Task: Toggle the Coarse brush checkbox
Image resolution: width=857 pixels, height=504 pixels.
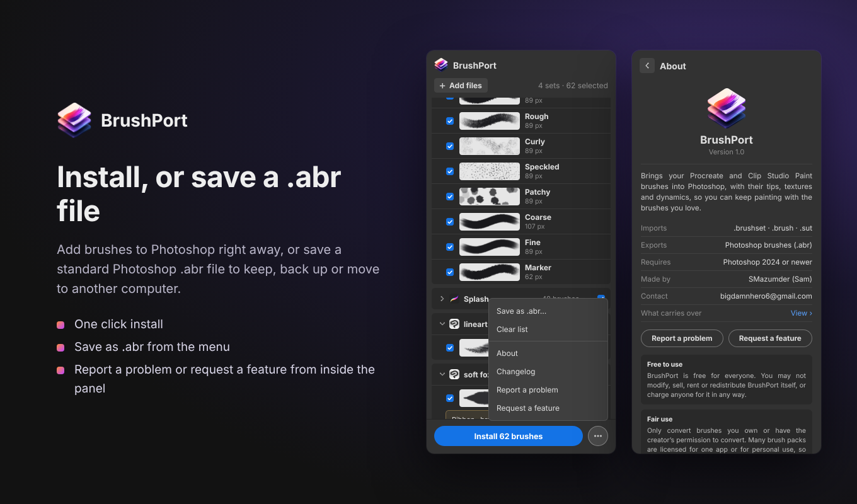Action: click(450, 222)
